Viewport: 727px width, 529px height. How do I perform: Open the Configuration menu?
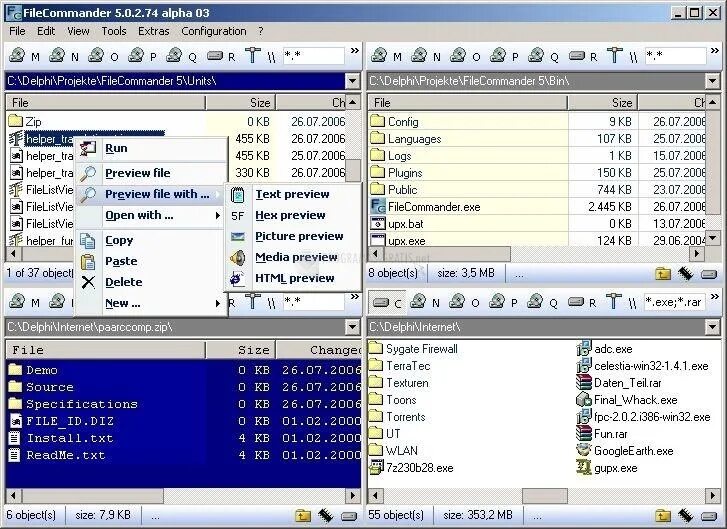[214, 31]
